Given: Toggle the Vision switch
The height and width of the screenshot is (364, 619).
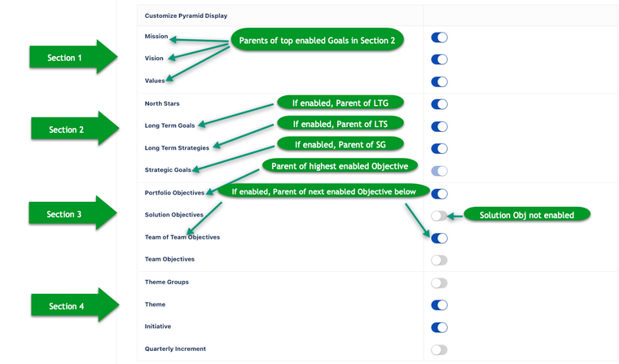Looking at the screenshot, I should point(439,59).
